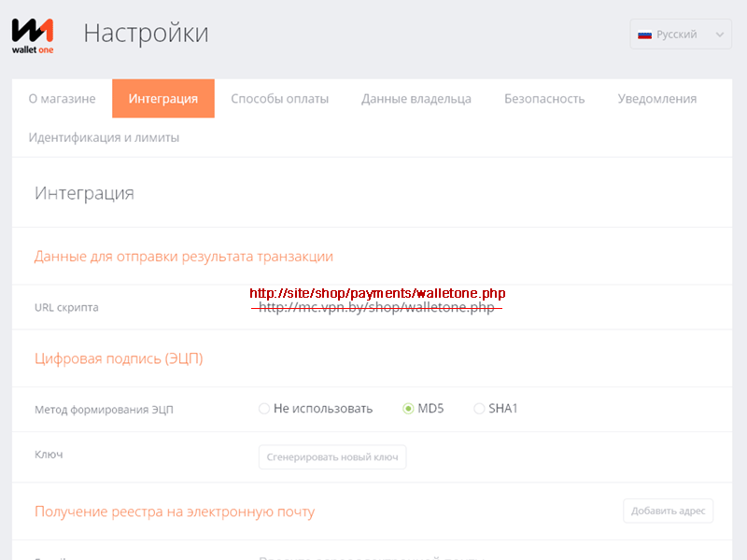
Task: Click the Russian flag icon
Action: [x=644, y=35]
